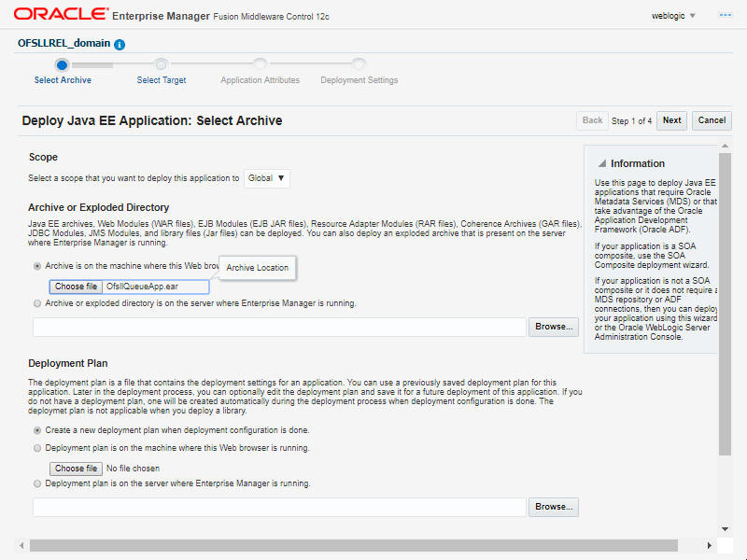
Task: Click the disabled Back button
Action: tap(592, 120)
